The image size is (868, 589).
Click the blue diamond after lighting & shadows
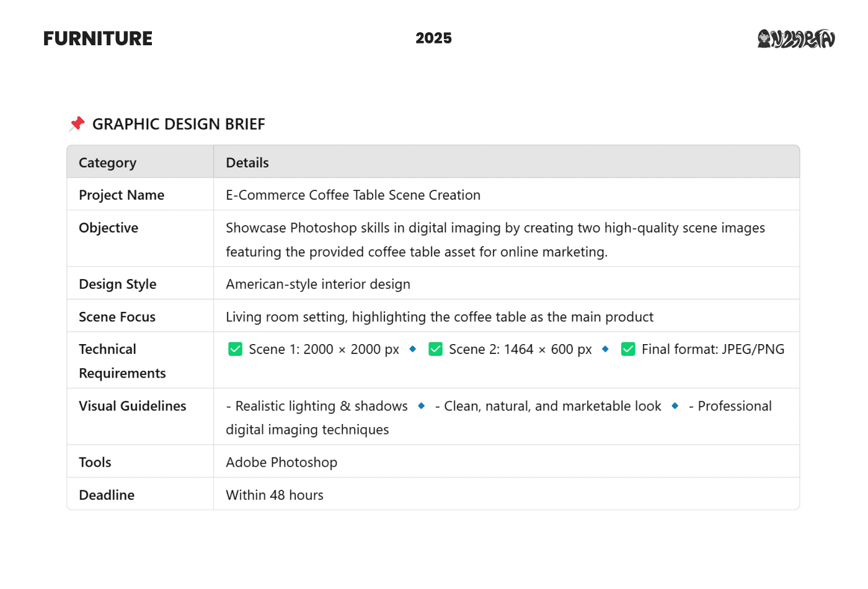pyautogui.click(x=422, y=405)
